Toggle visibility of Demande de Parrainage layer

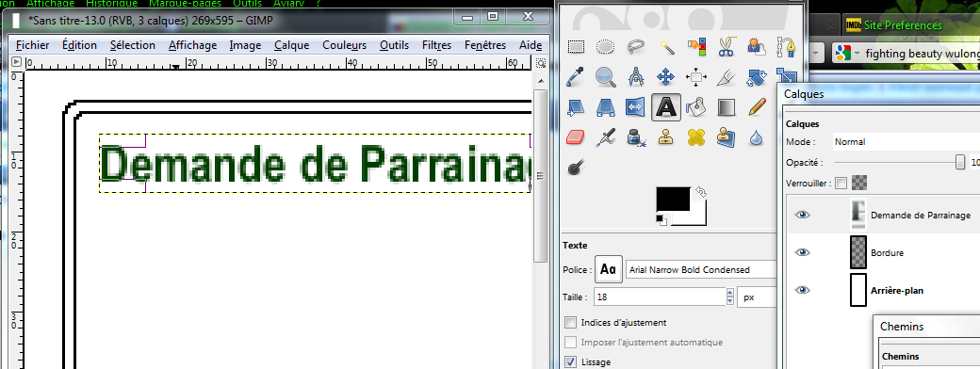tap(802, 215)
